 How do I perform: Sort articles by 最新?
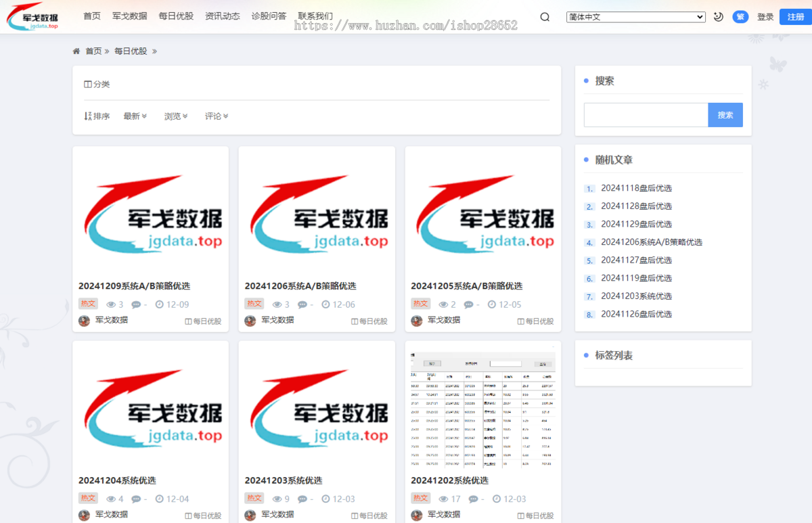pos(135,116)
